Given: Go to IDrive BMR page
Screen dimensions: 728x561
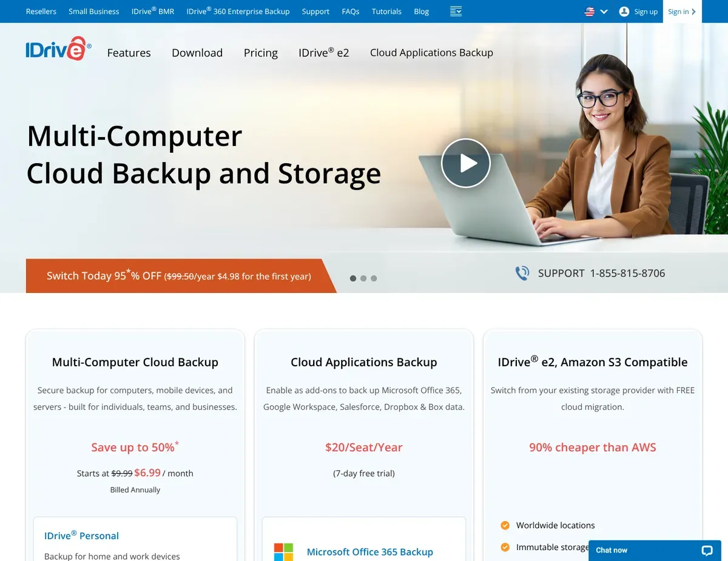Looking at the screenshot, I should click(153, 11).
